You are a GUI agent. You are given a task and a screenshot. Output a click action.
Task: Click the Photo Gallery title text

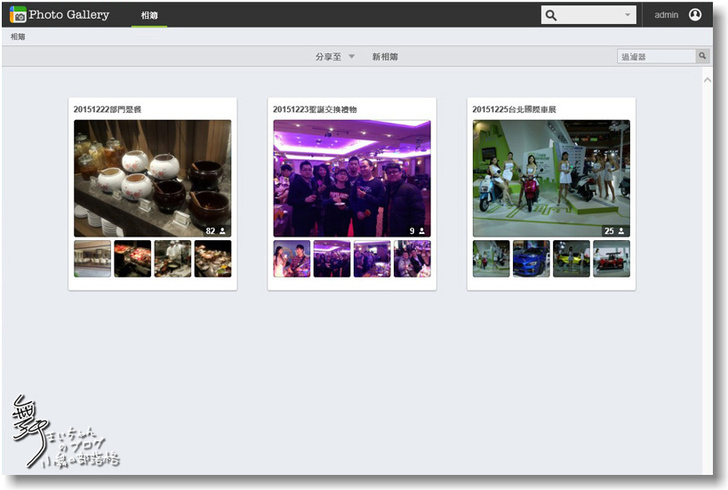69,15
